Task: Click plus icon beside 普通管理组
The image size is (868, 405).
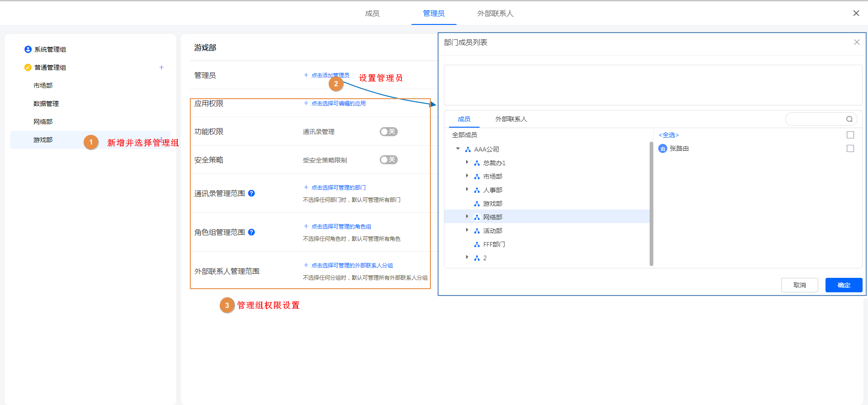Action: click(x=161, y=67)
